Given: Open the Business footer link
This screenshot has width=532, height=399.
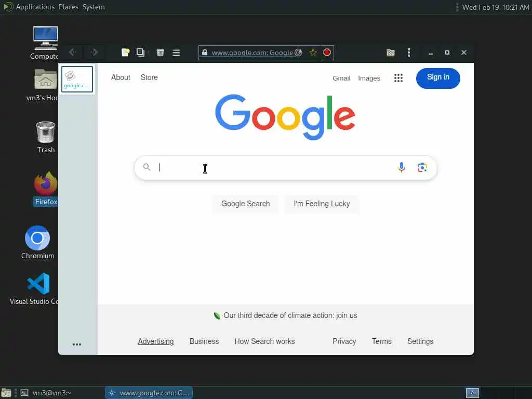Looking at the screenshot, I should click(x=204, y=341).
